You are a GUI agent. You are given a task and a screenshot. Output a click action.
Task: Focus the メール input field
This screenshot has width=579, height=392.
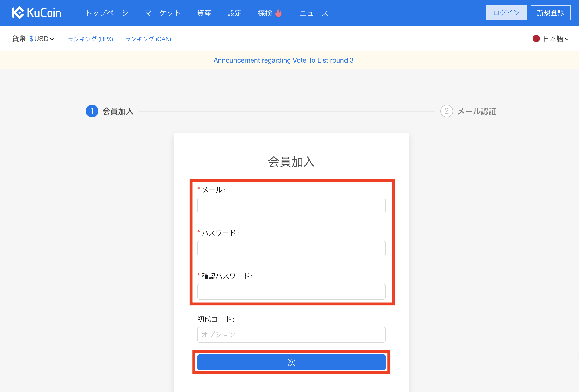pos(291,206)
